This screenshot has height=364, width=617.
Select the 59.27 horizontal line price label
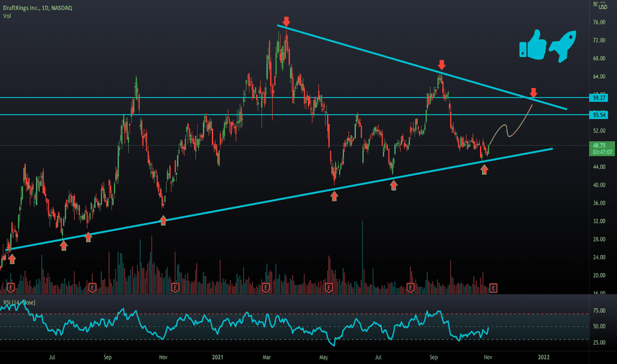tap(598, 97)
